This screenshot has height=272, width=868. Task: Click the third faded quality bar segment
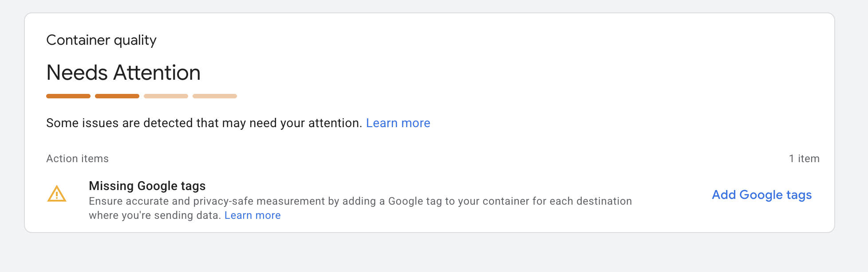pos(166,96)
